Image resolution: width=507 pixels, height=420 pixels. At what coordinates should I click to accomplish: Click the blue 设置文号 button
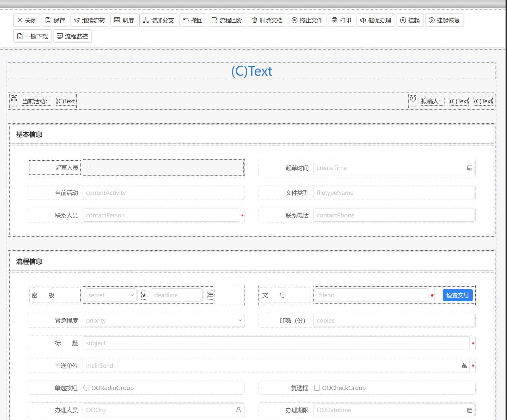[457, 295]
